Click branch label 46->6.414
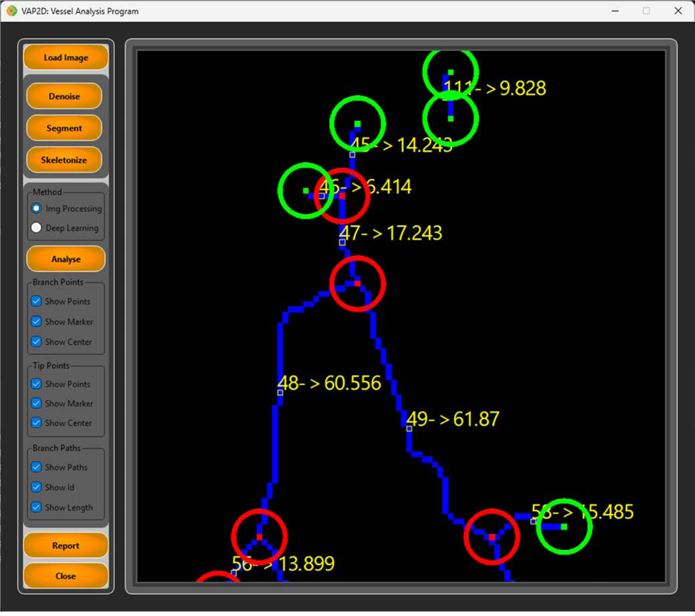The height and width of the screenshot is (616, 695). (365, 187)
